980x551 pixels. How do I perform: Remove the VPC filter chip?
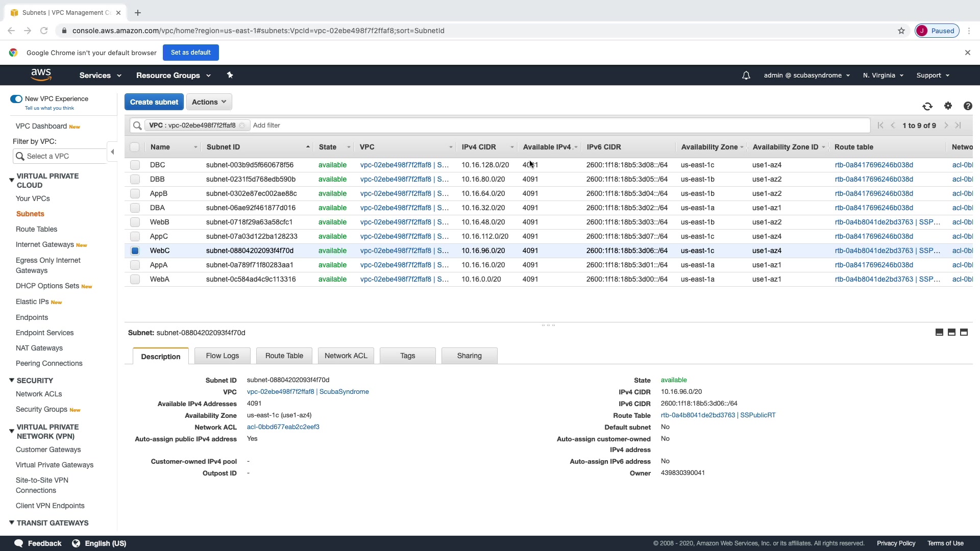[x=242, y=126]
